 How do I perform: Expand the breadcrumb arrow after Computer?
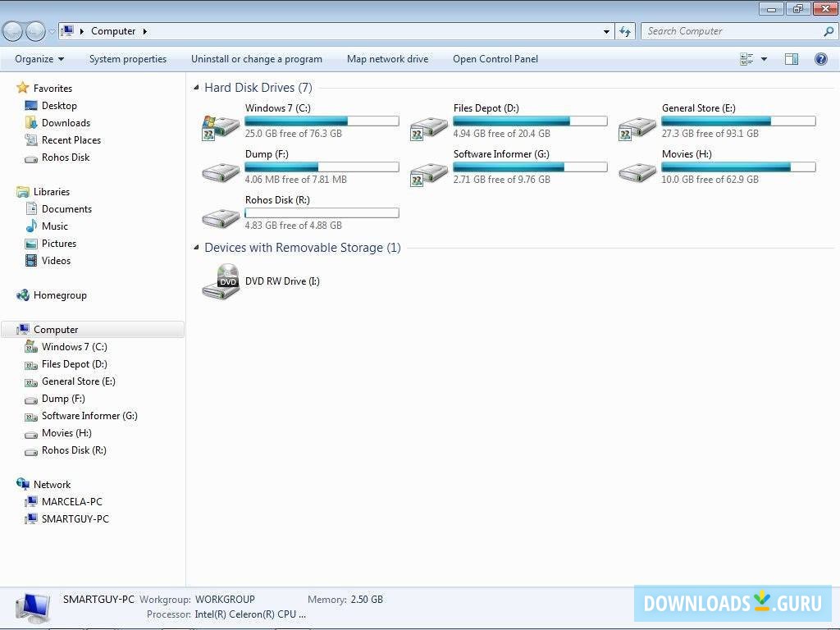pyautogui.click(x=144, y=32)
